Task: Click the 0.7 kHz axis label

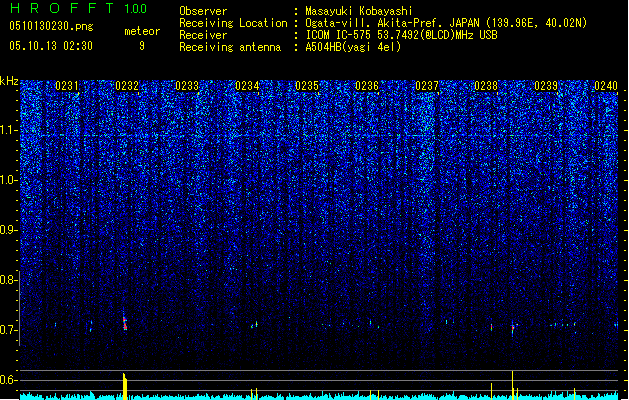Action: click(x=9, y=330)
